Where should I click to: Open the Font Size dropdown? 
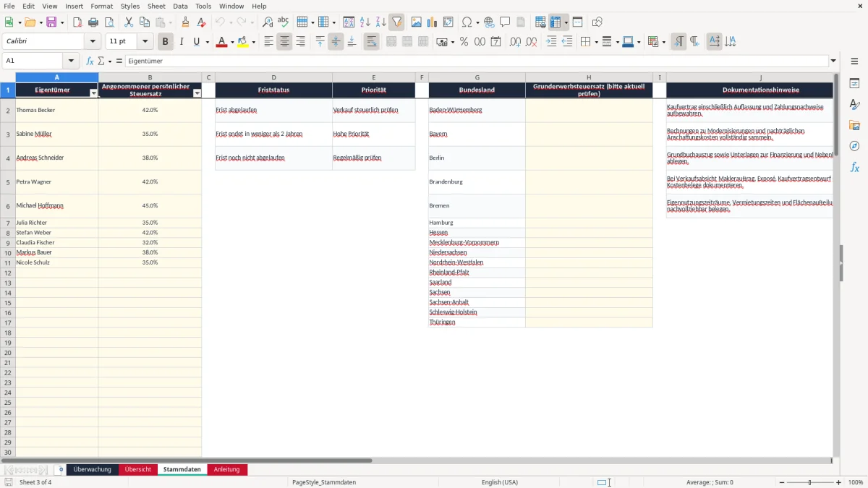point(145,42)
